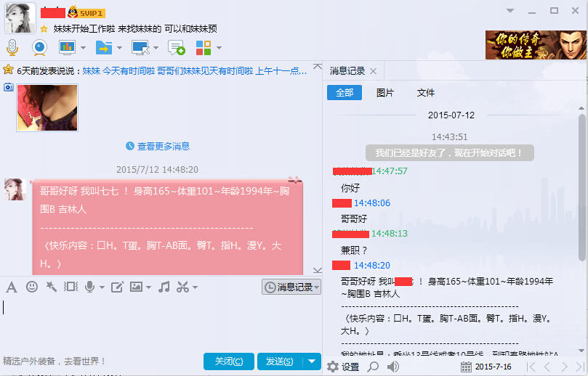Click the 你好 message in history
The image size is (588, 376).
(350, 188)
